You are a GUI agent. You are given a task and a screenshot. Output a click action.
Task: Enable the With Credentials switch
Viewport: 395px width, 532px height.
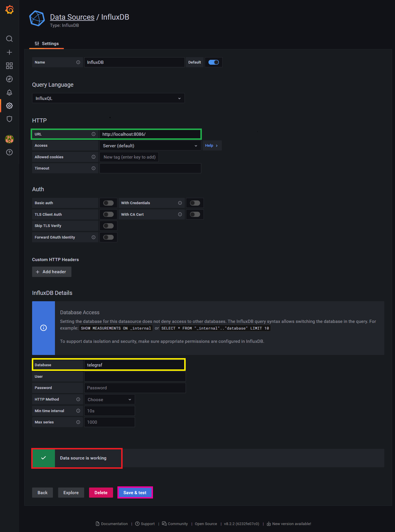[195, 203]
